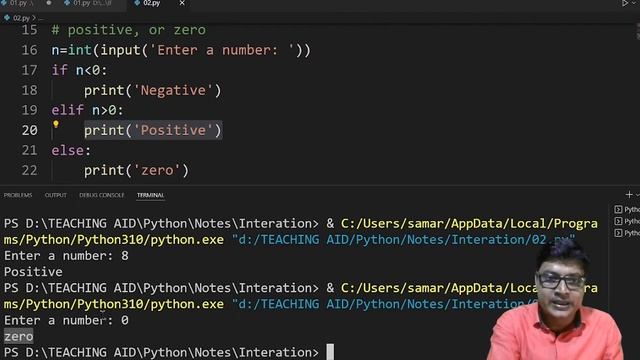Image resolution: width=640 pixels, height=360 pixels.
Task: Select the TERMINAL panel tab
Action: coord(150,195)
